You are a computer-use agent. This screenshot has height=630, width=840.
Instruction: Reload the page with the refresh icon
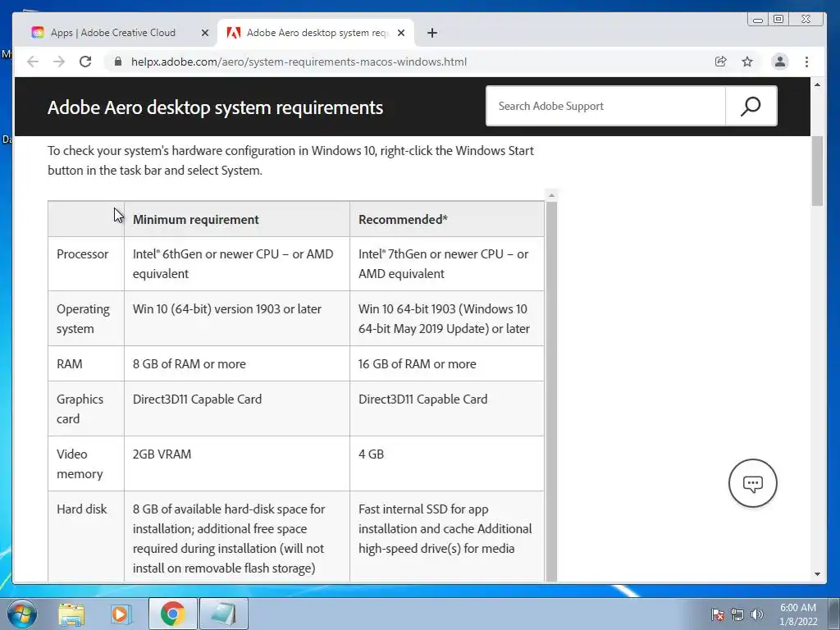pos(85,62)
